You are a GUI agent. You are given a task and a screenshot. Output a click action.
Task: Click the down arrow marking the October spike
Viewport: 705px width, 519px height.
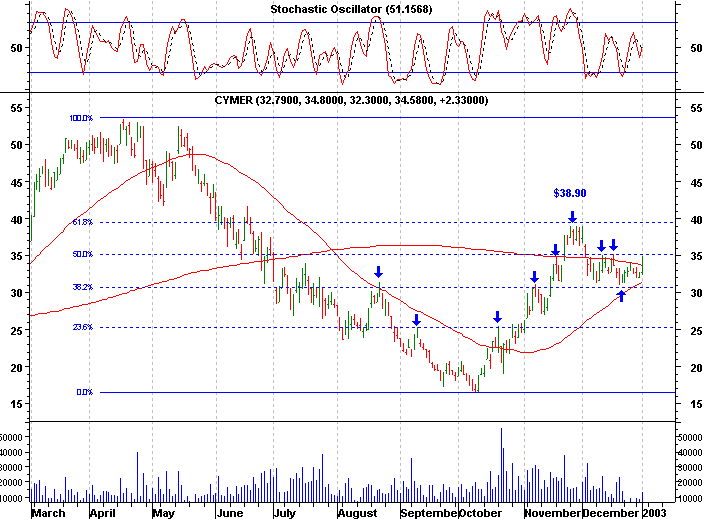tap(497, 317)
